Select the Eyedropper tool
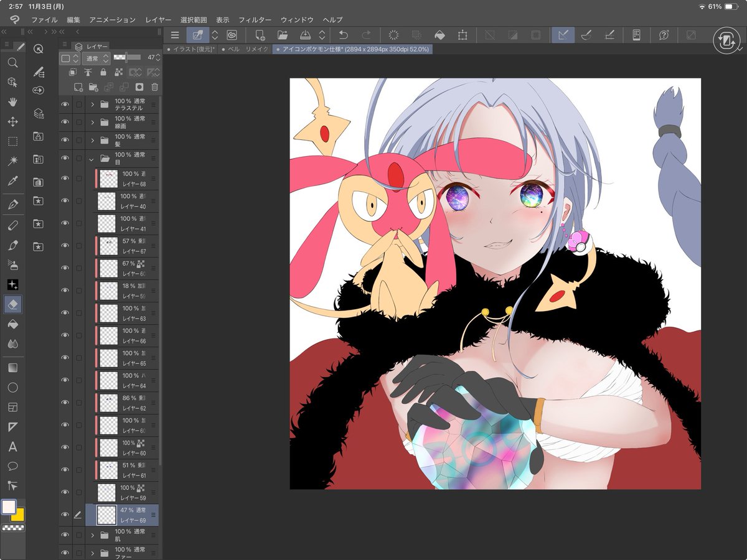 12,181
